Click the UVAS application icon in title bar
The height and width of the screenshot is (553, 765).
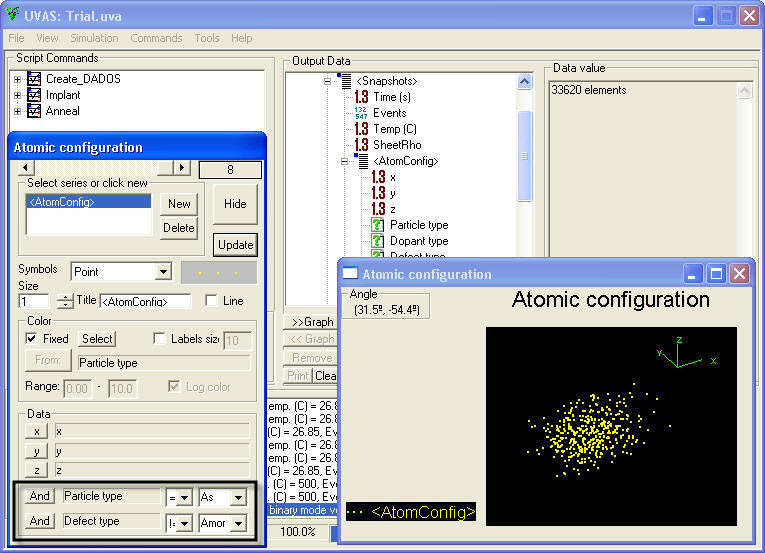(x=12, y=14)
